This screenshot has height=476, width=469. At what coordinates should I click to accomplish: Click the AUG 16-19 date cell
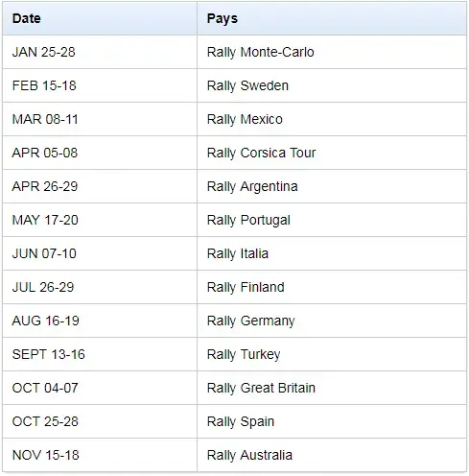point(100,321)
